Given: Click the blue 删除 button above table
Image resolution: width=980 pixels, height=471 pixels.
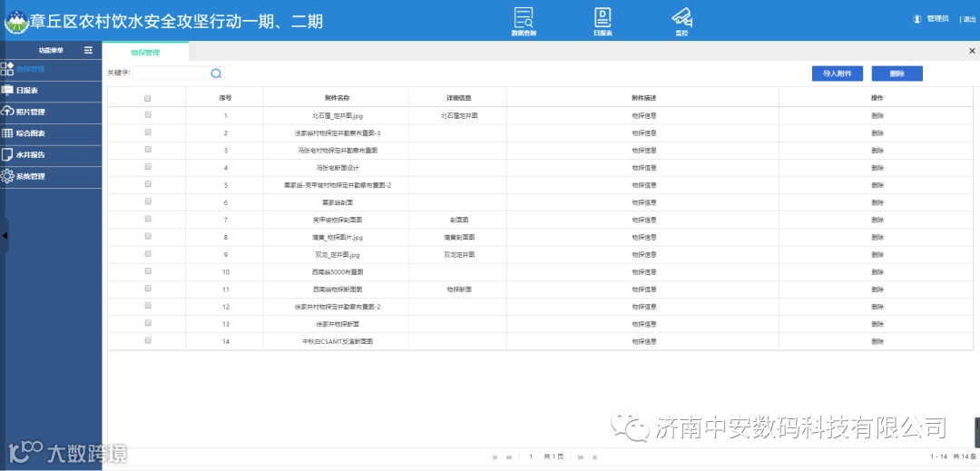Looking at the screenshot, I should click(897, 74).
